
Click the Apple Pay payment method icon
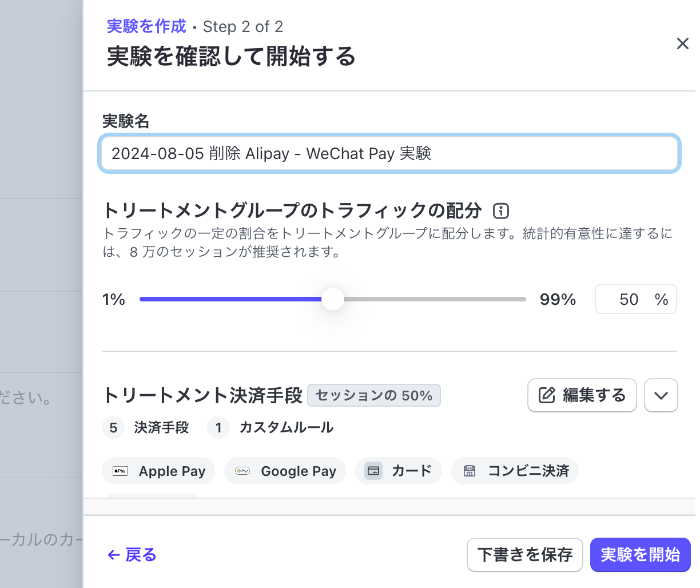(120, 471)
